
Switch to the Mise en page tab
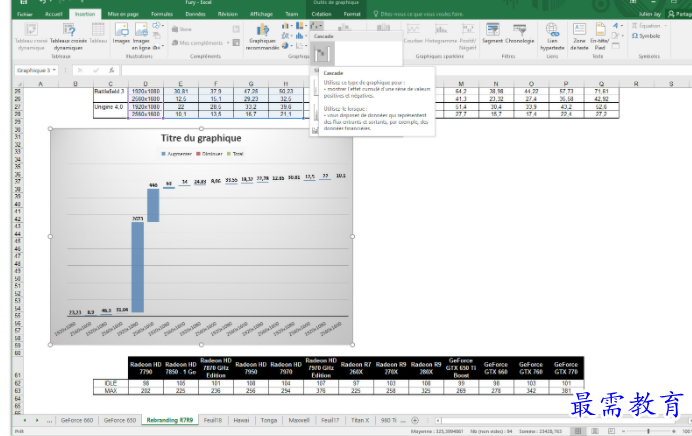pyautogui.click(x=123, y=14)
